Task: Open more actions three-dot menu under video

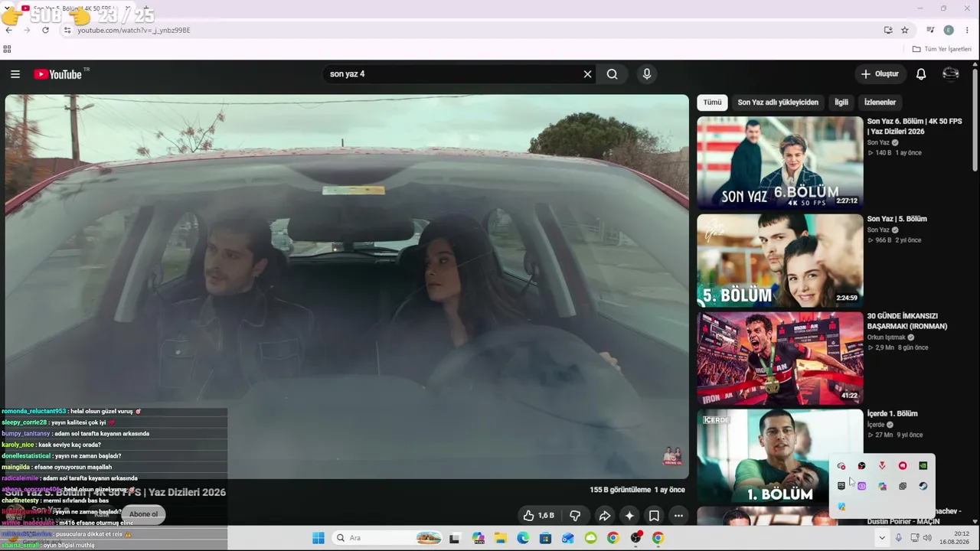Action: tap(678, 516)
